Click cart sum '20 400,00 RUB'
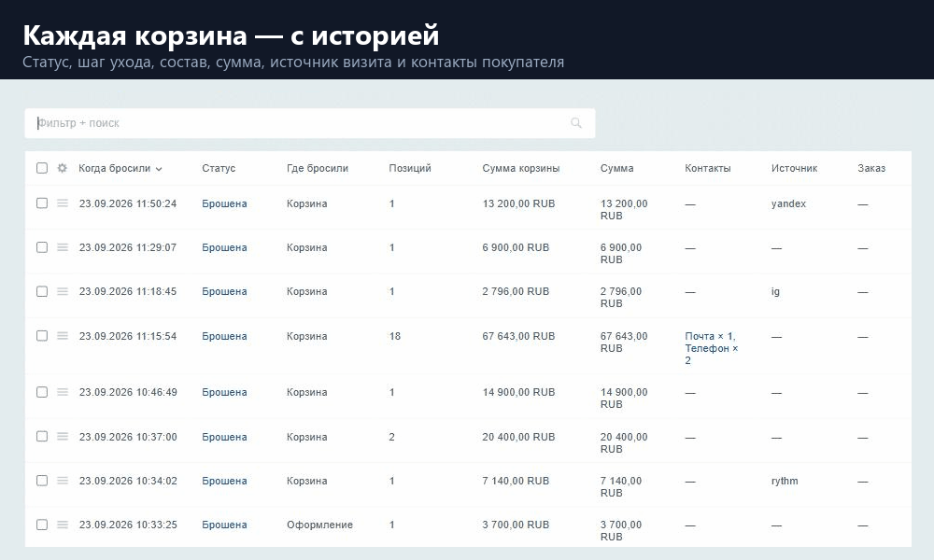Screen dimensions: 934x560 (x=518, y=437)
